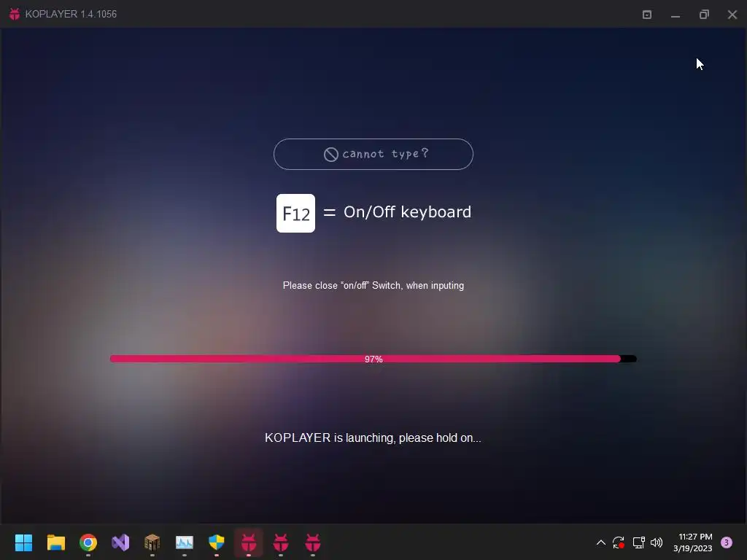Close the KOPLAYER window
Image resolution: width=747 pixels, height=560 pixels.
click(x=732, y=15)
